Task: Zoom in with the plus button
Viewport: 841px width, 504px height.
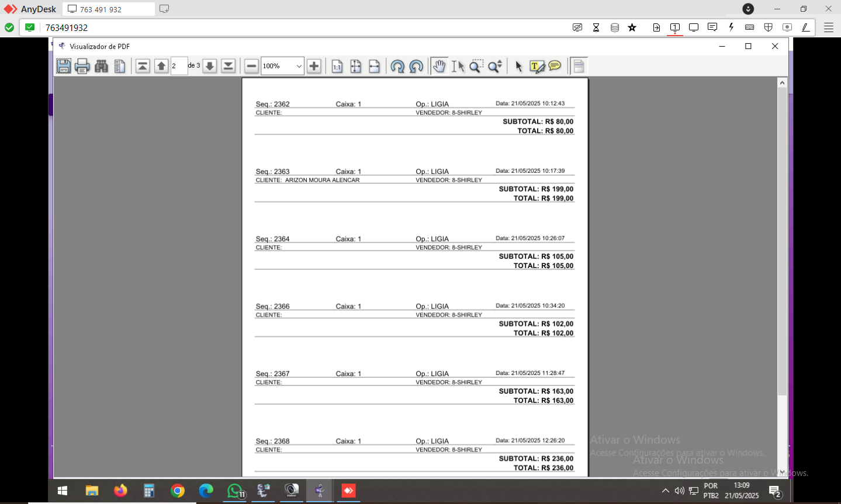Action: tap(314, 66)
